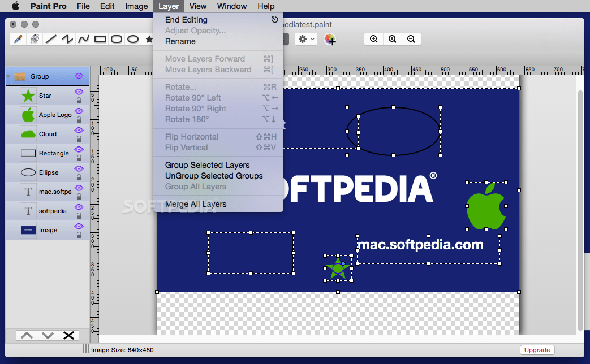Select the Star shape tool

coord(148,38)
